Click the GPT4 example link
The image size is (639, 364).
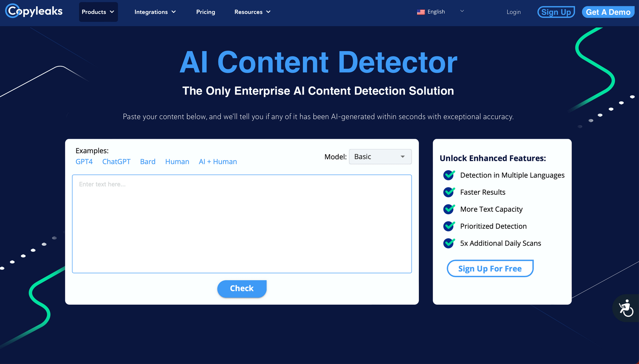click(x=85, y=161)
